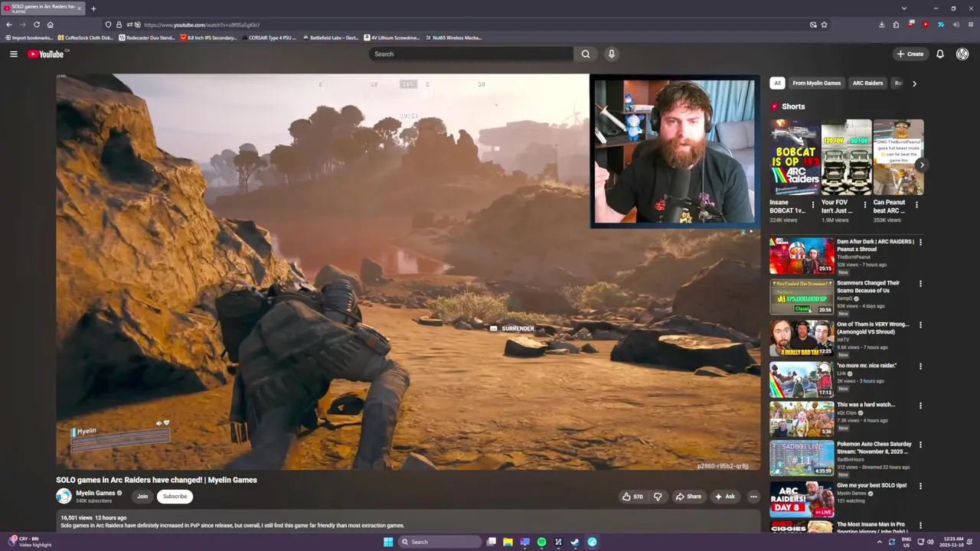Open Can Peanut beat ARC short
Image resolution: width=980 pixels, height=551 pixels.
(898, 158)
